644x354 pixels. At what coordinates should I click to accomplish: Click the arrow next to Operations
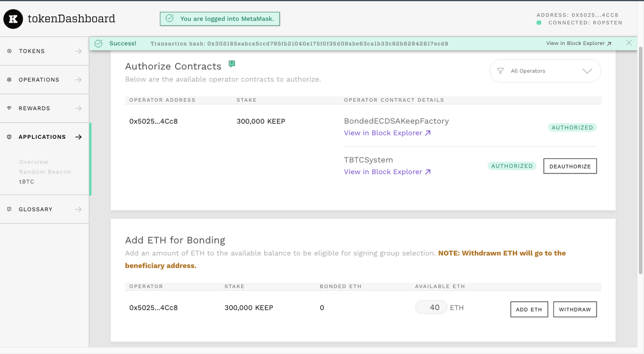[78, 80]
